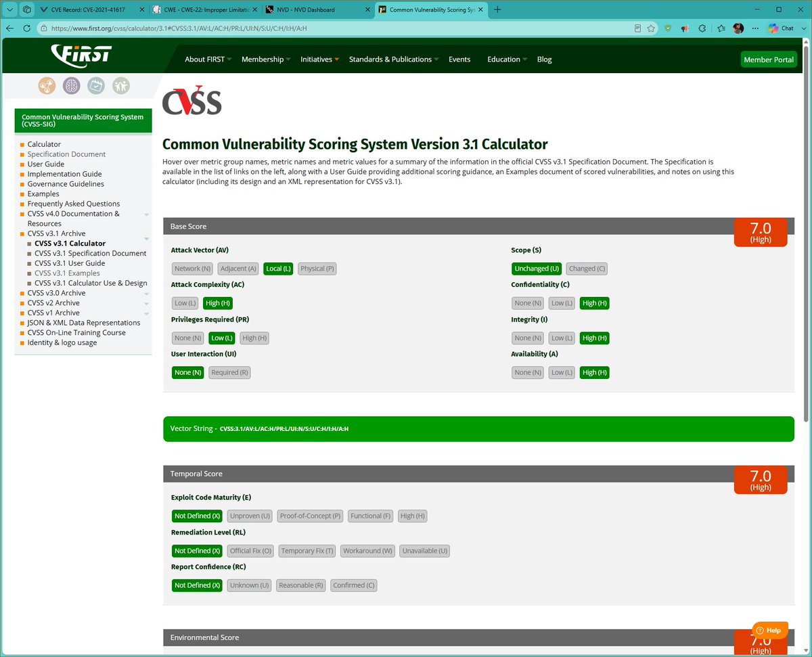Expand CVSS v1 Archive arrow in sidebar
The image size is (812, 657).
(147, 313)
